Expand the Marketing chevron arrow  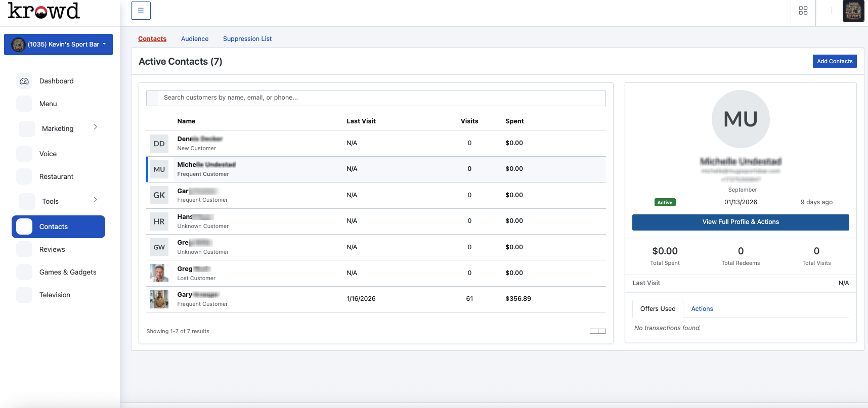pyautogui.click(x=95, y=127)
